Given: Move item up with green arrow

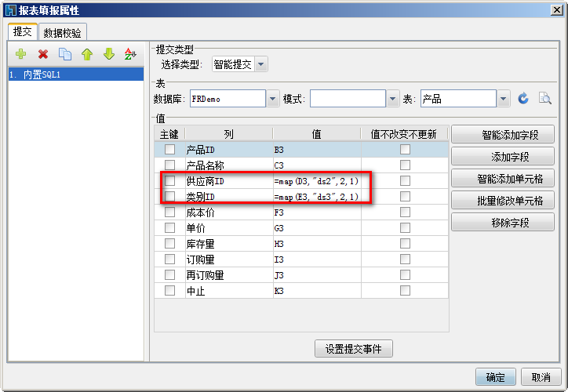Looking at the screenshot, I should point(87,54).
